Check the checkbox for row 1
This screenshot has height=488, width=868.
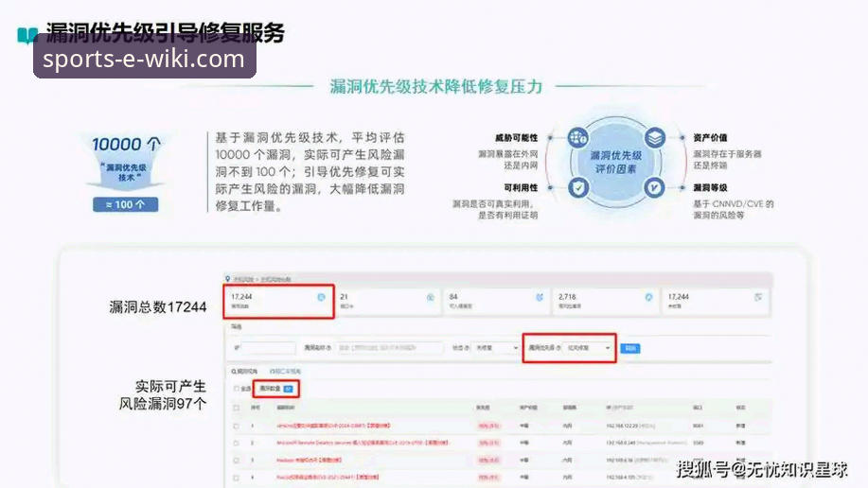tap(237, 426)
